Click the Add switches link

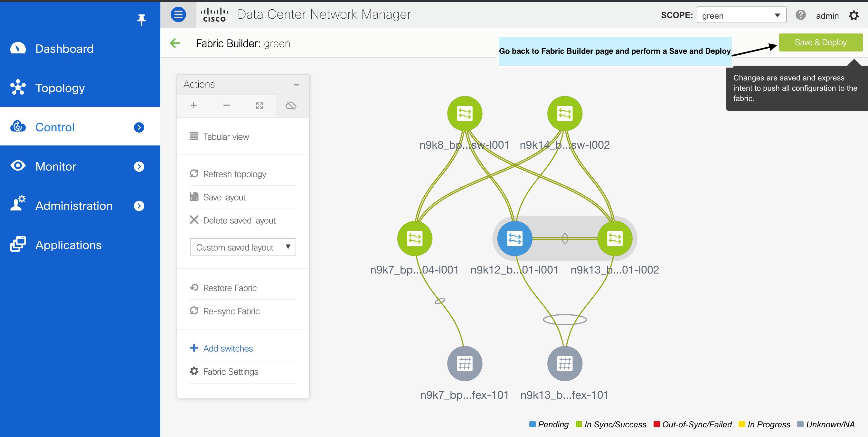[222, 348]
